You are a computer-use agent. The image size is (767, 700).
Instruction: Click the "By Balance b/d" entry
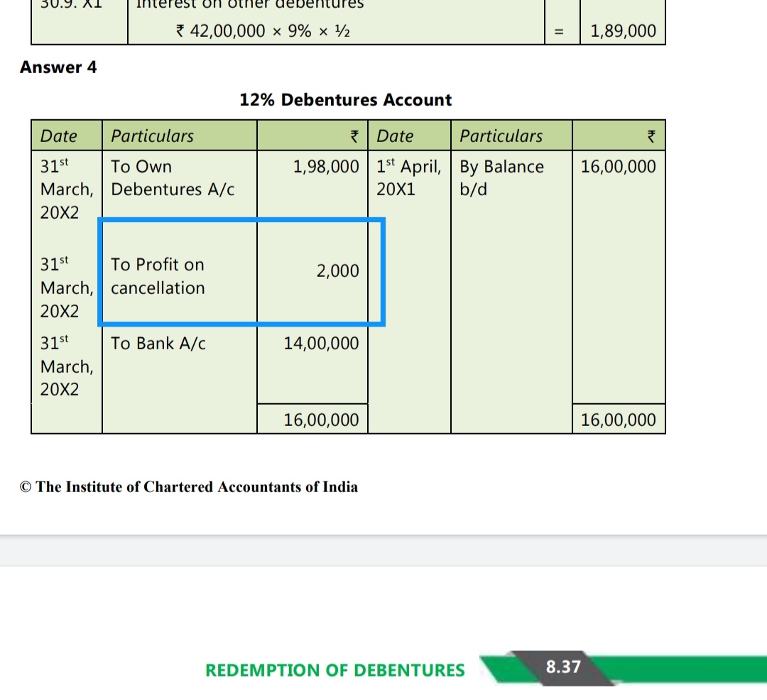(501, 178)
